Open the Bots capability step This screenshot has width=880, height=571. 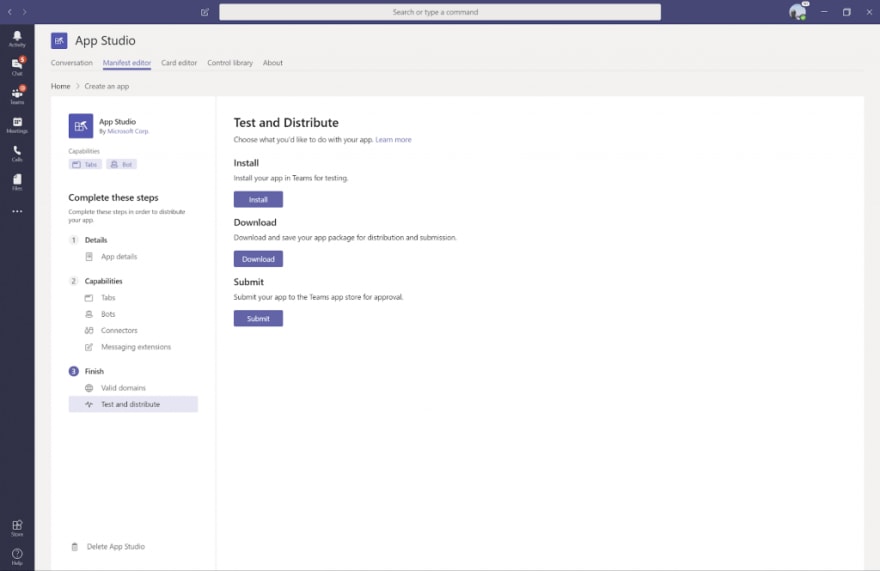click(x=108, y=314)
